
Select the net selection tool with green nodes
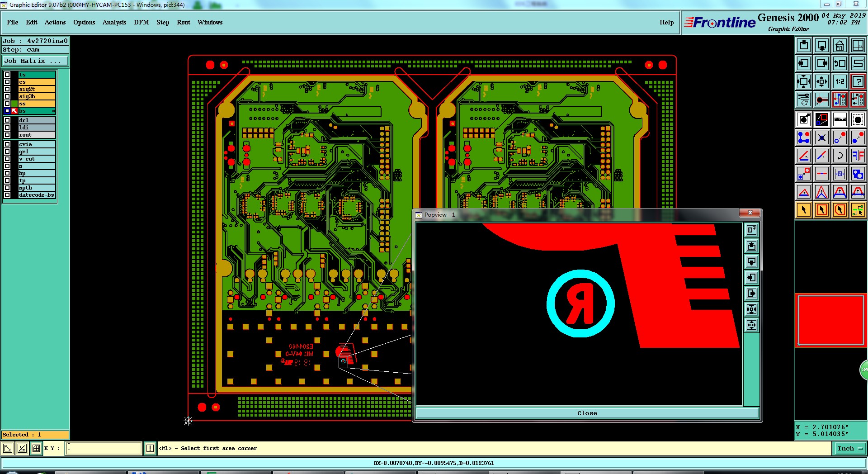858,210
